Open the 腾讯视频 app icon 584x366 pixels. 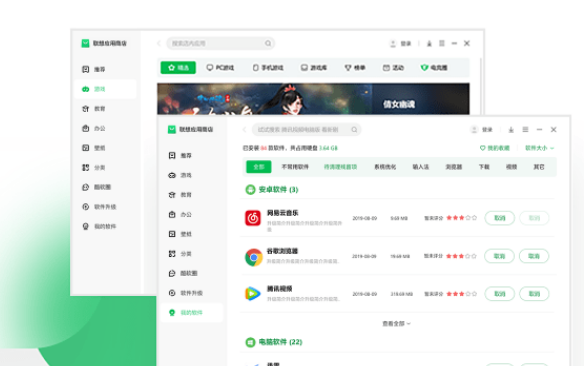point(253,294)
